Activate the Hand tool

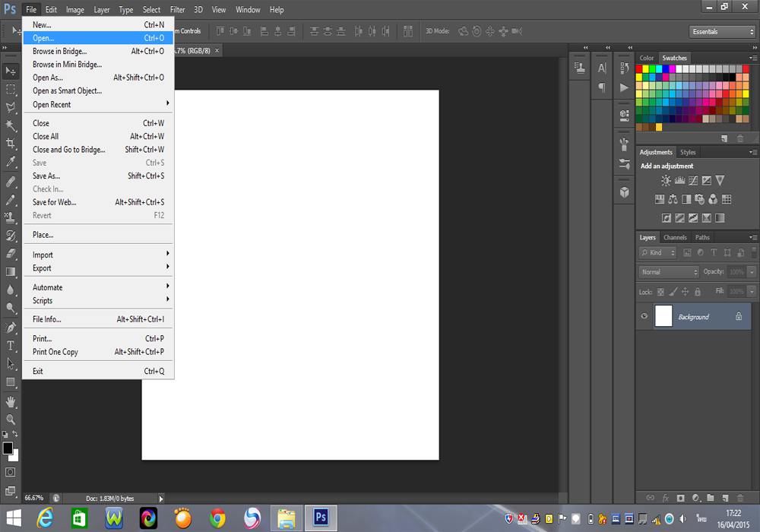pyautogui.click(x=11, y=401)
